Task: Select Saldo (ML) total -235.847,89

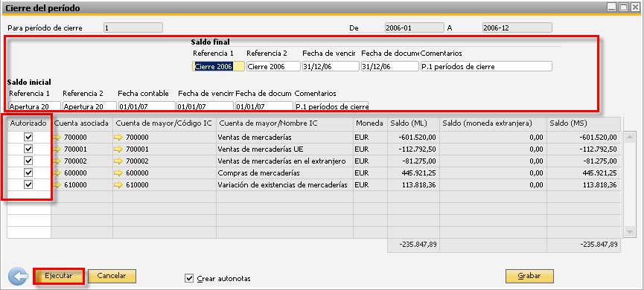Action: (414, 245)
